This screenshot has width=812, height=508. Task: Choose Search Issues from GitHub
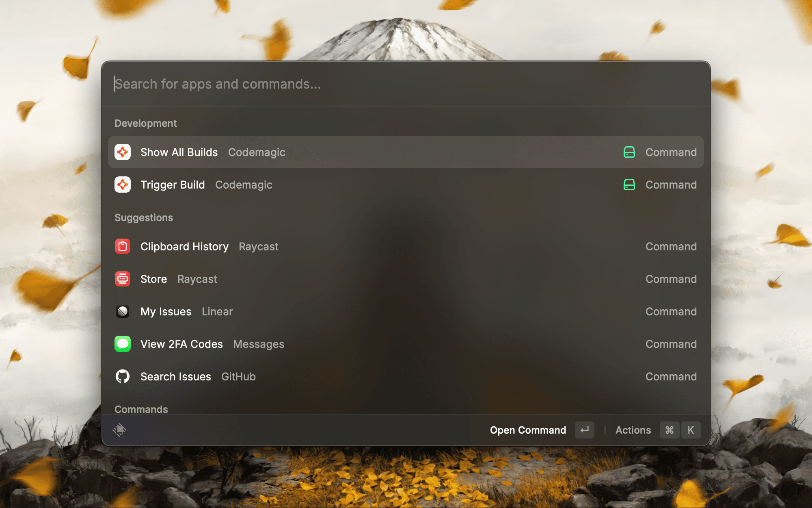(x=175, y=377)
